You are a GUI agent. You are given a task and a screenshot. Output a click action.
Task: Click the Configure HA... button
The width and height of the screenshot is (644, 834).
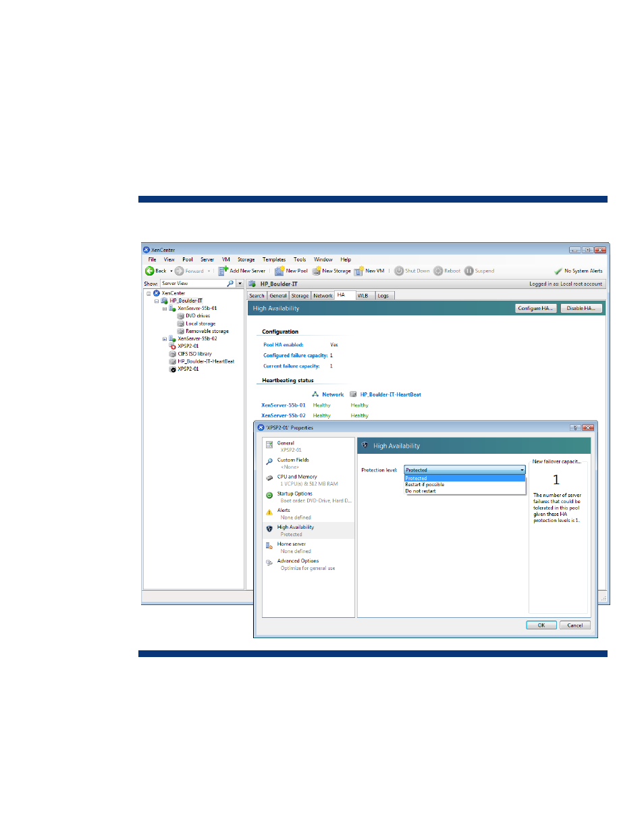[536, 308]
